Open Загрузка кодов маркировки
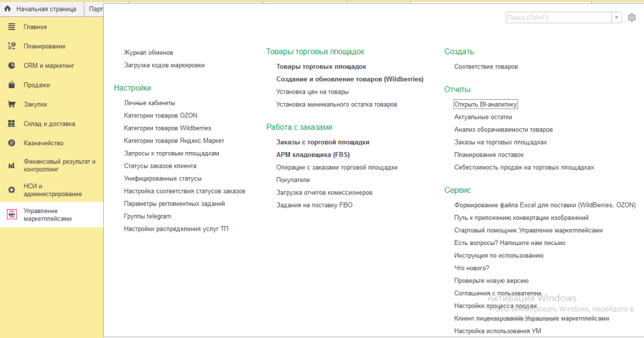The image size is (644, 338). [164, 65]
